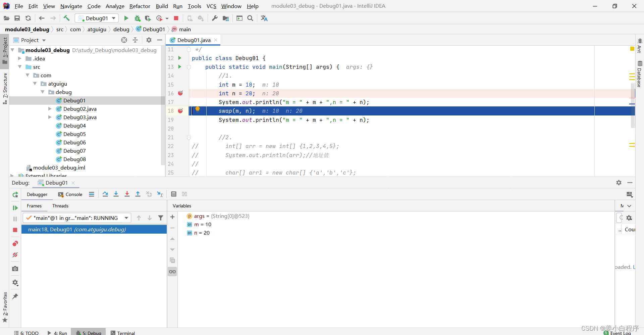Click the main breadcrumb in navigation bar

click(181, 29)
